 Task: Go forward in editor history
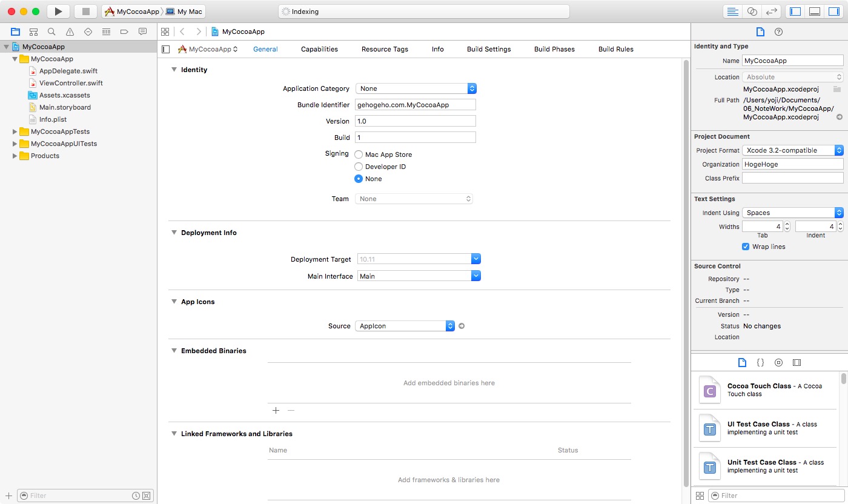click(198, 31)
